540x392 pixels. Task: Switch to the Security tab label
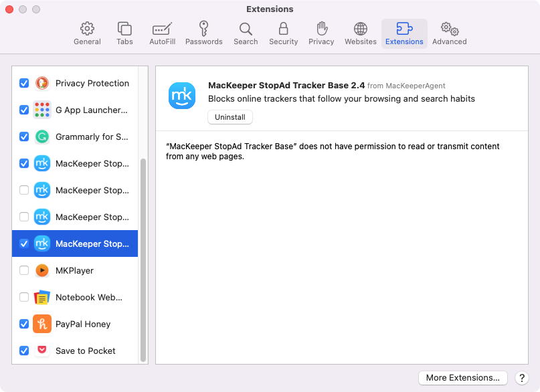pos(284,41)
